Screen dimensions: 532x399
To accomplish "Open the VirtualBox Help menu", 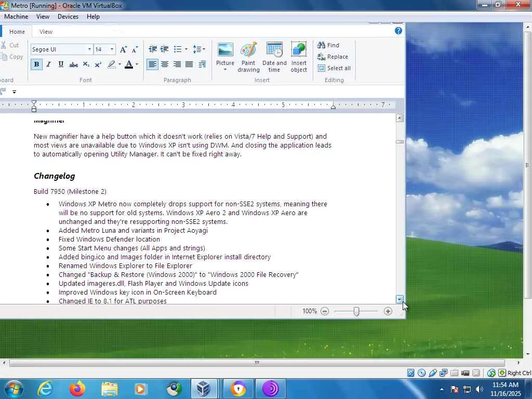I will (x=93, y=17).
